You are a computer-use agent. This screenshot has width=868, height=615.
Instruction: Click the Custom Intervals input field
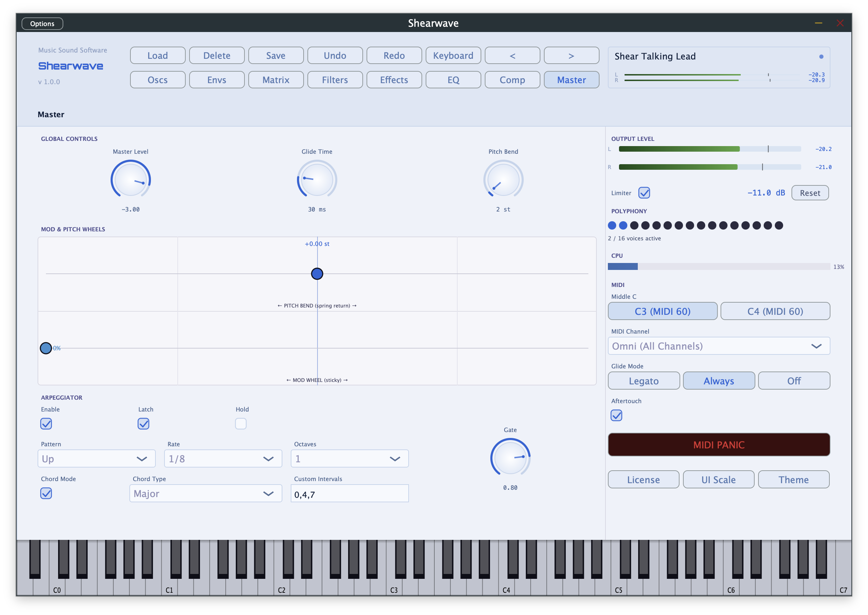[349, 494]
